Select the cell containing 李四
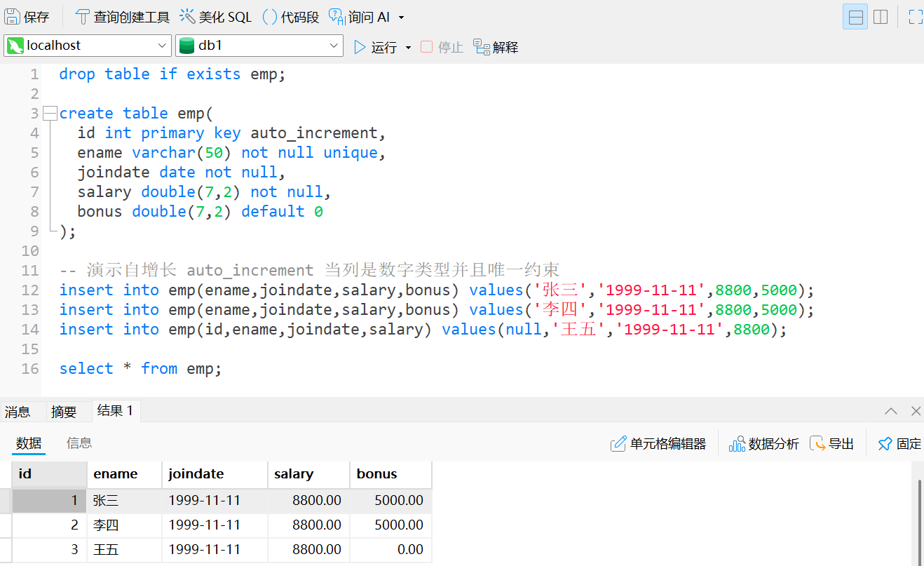This screenshot has height=566, width=924. (125, 525)
